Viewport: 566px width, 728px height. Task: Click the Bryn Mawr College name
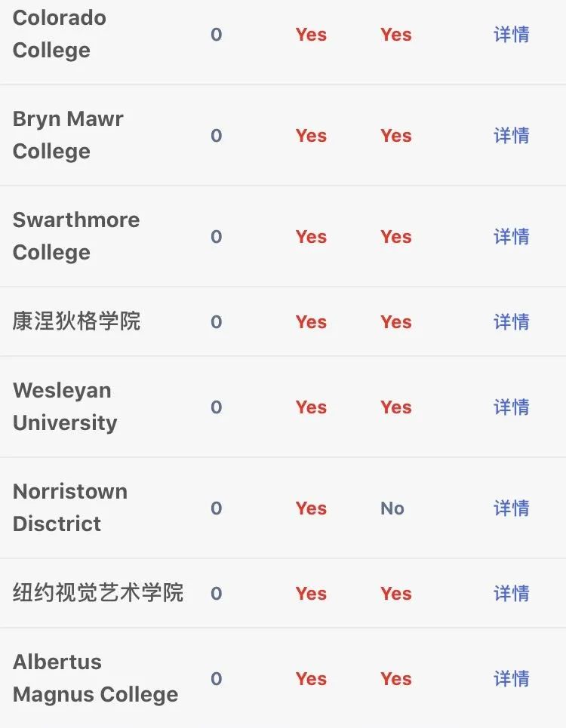[x=68, y=135]
